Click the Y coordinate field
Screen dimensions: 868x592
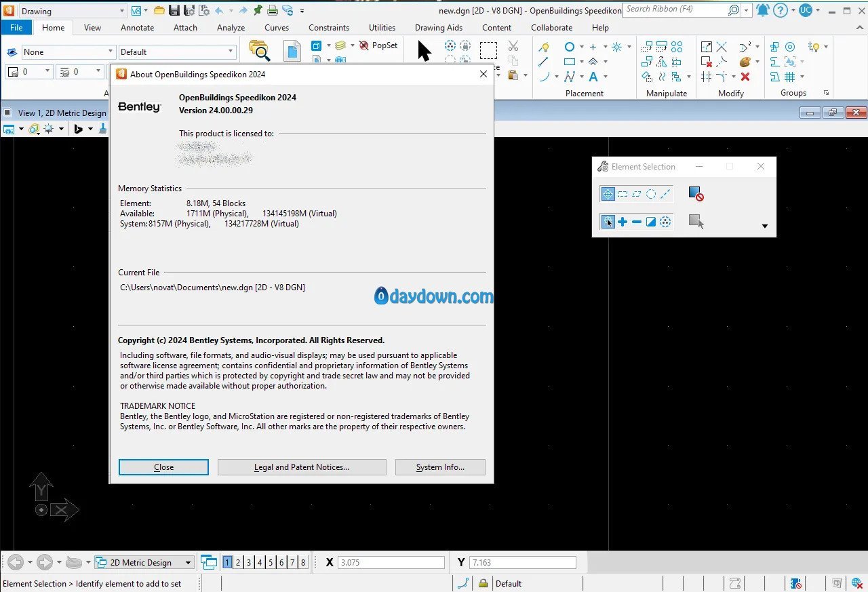pos(522,562)
